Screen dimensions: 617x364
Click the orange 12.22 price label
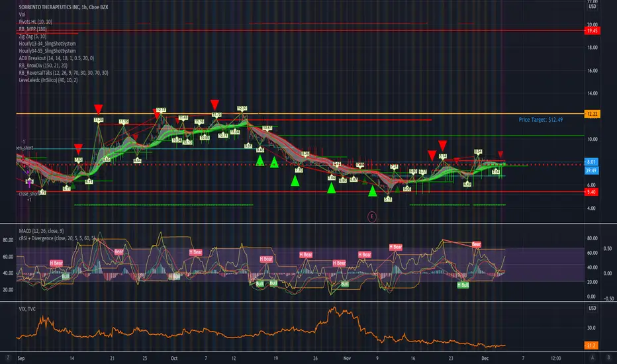[593, 114]
